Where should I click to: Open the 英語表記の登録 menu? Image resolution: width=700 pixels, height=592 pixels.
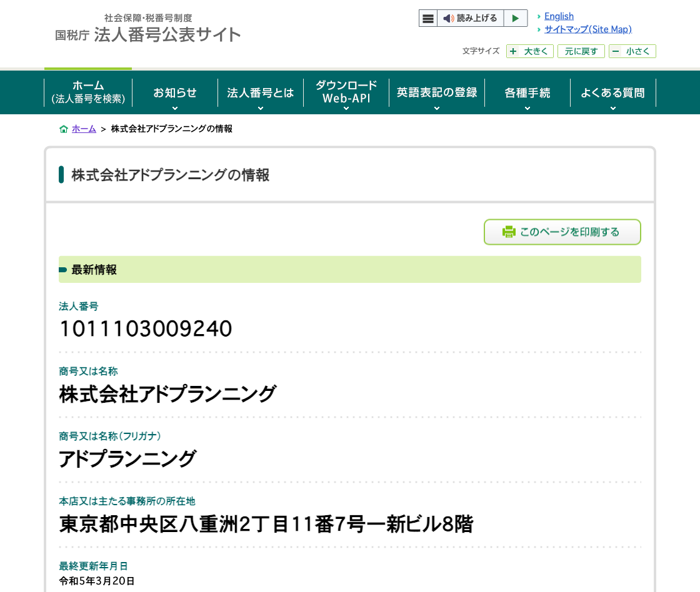(437, 92)
